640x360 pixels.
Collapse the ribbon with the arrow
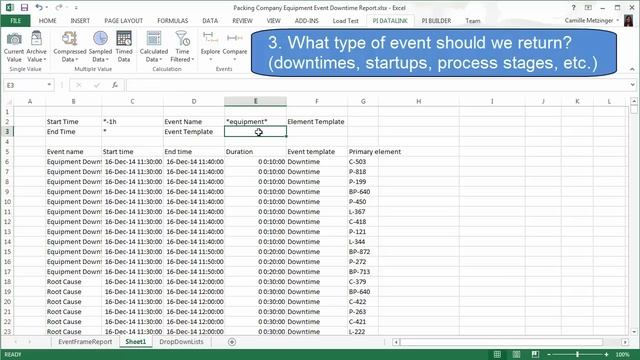click(632, 69)
